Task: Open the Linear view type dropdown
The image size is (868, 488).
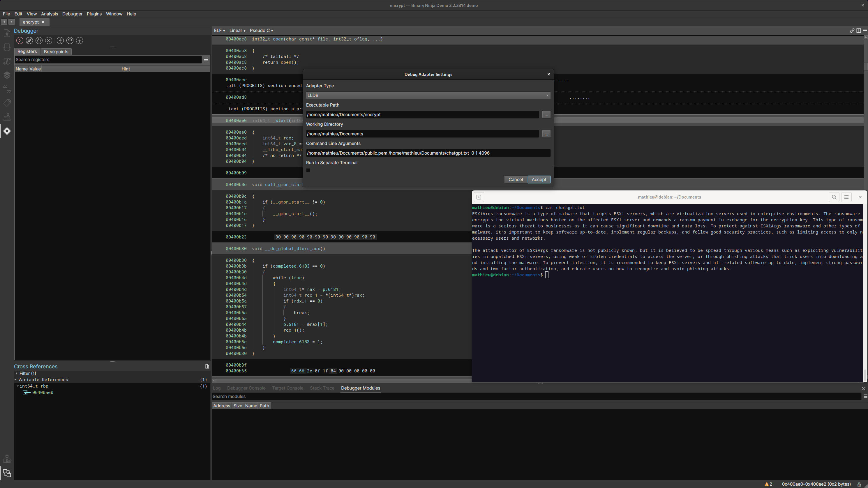Action: click(237, 31)
